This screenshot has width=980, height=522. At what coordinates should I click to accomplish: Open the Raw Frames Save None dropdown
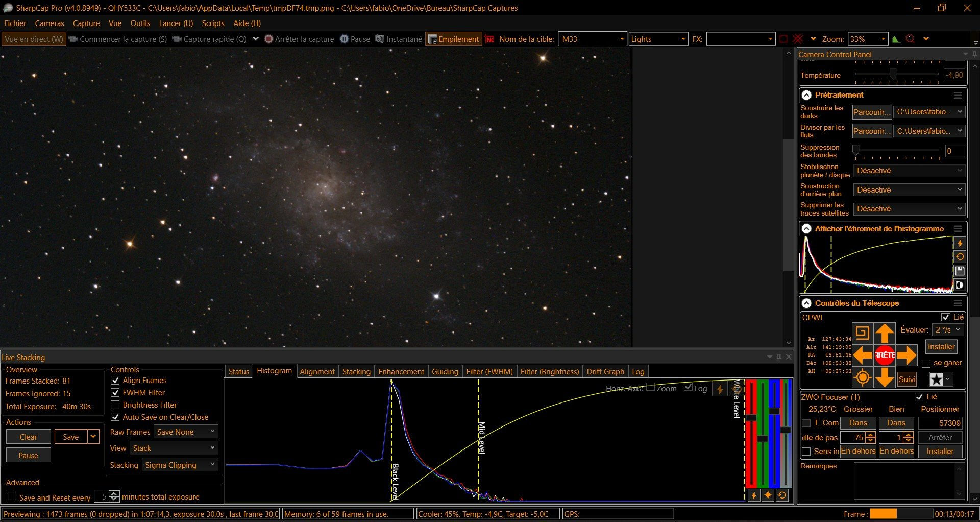pos(186,432)
